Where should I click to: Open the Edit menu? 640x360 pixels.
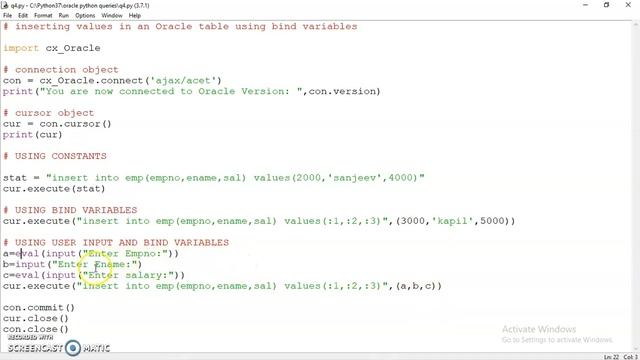(23, 16)
